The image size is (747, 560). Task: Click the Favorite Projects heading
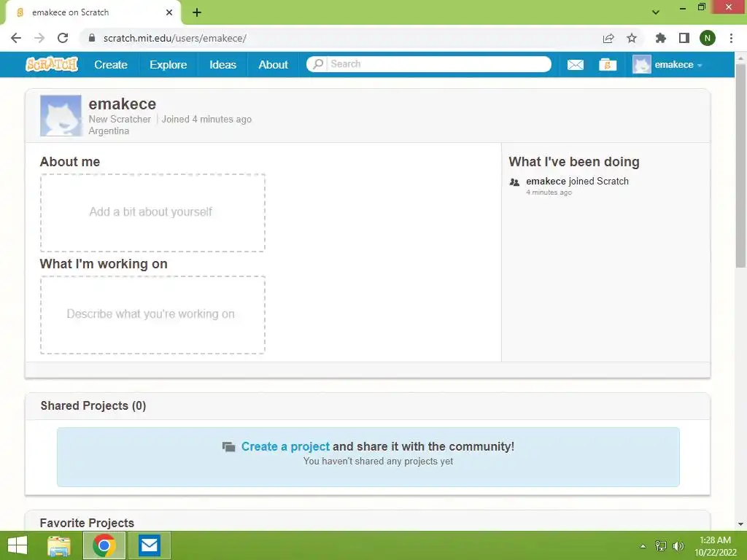pos(88,523)
